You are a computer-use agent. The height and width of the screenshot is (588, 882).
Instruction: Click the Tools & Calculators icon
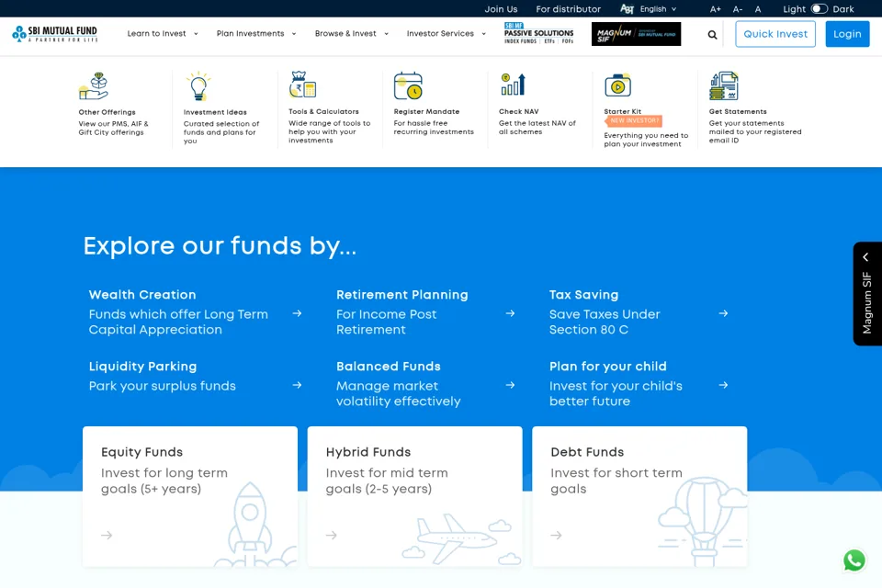tap(302, 85)
